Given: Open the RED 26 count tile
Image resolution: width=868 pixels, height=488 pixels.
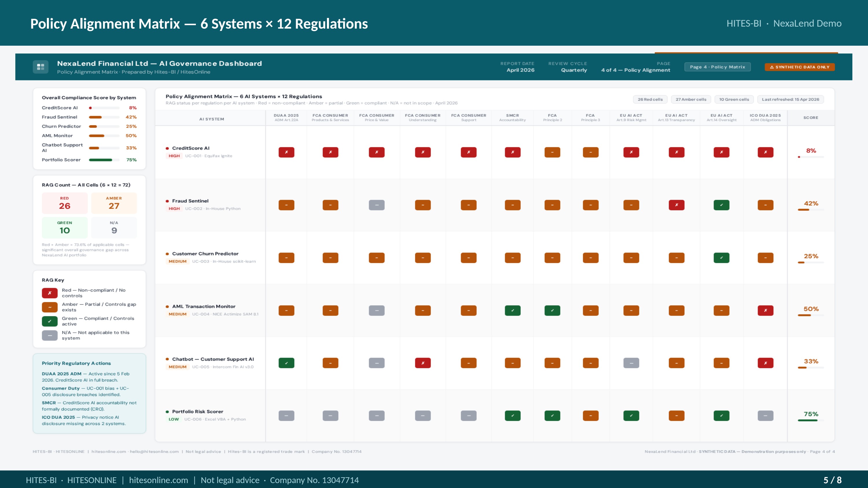Looking at the screenshot, I should point(65,203).
